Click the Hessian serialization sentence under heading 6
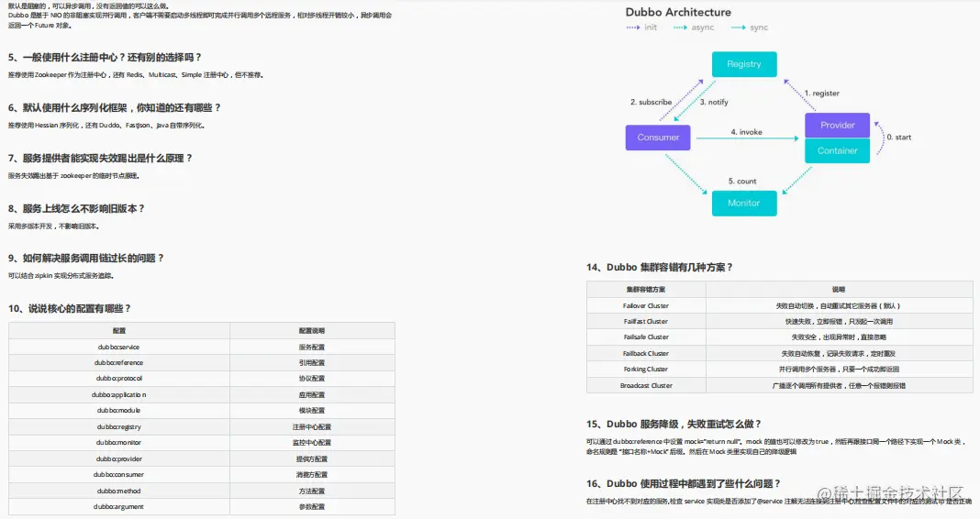The height and width of the screenshot is (519, 980). pos(106,126)
